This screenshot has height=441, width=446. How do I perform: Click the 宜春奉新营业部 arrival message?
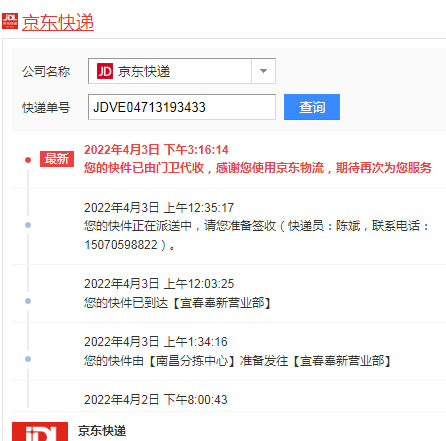coord(177,303)
